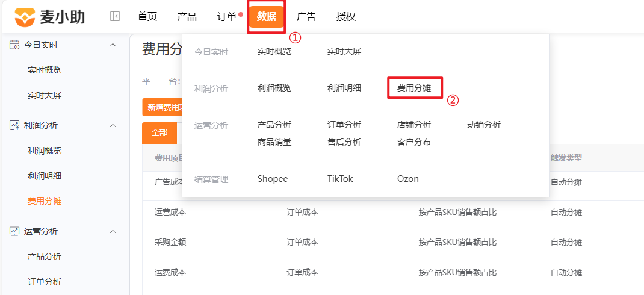Go to 利润概览 in the sidebar
Viewport: 644px width, 295px height.
coord(45,151)
